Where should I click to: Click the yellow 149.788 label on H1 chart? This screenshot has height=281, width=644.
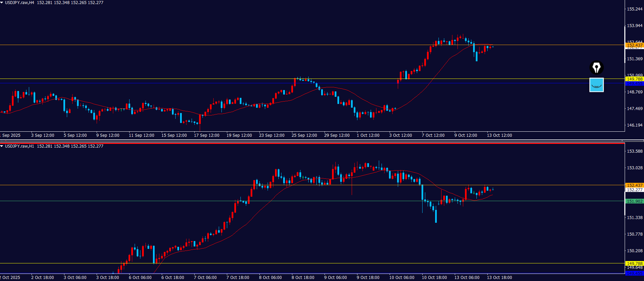click(x=634, y=263)
